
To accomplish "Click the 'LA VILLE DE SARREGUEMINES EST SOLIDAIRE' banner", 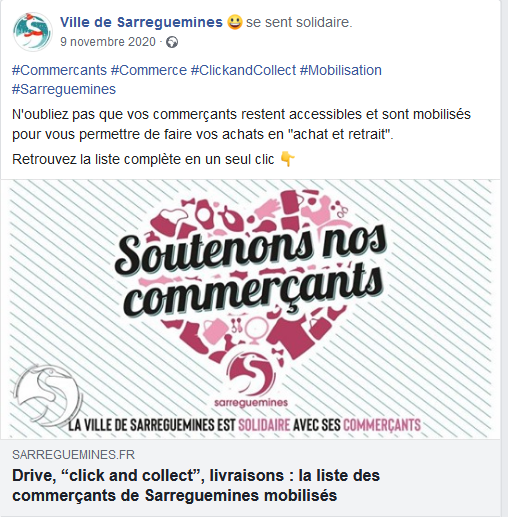I will pyautogui.click(x=245, y=425).
